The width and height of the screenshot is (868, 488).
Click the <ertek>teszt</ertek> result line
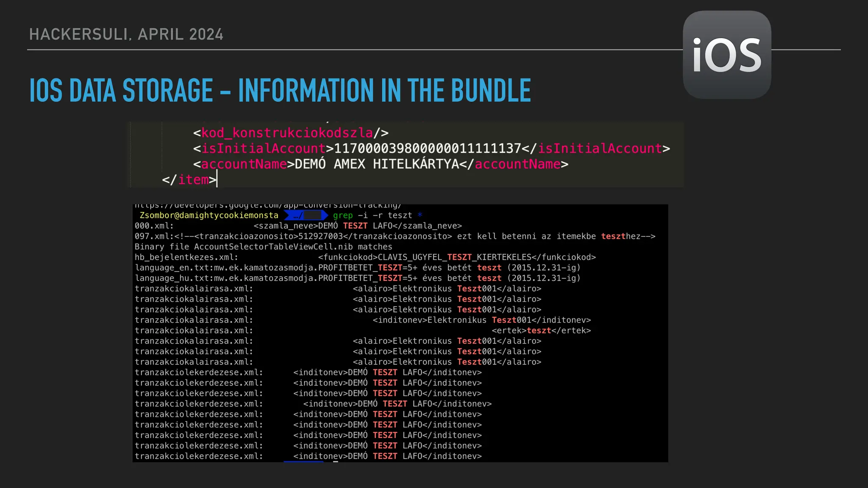pos(363,330)
